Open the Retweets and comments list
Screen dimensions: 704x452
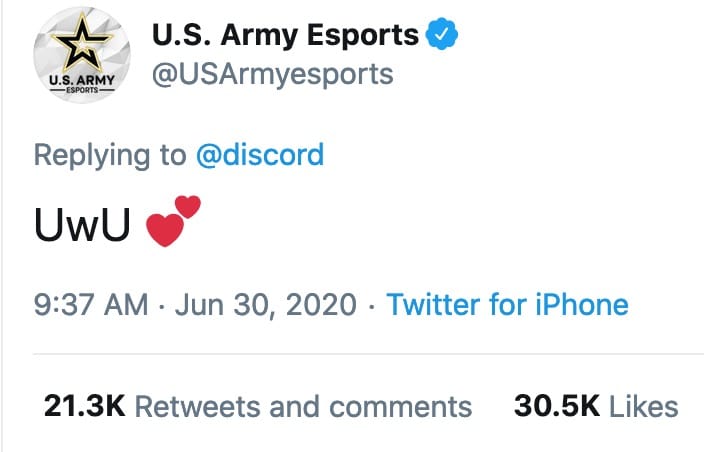(x=304, y=407)
